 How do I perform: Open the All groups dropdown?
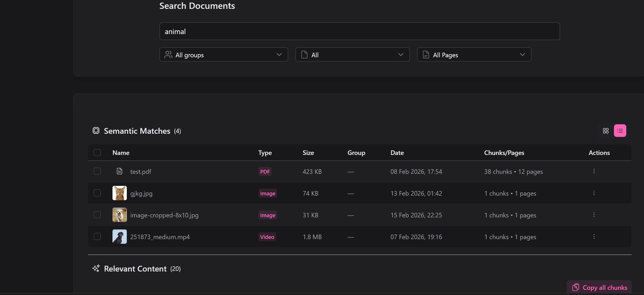[223, 54]
